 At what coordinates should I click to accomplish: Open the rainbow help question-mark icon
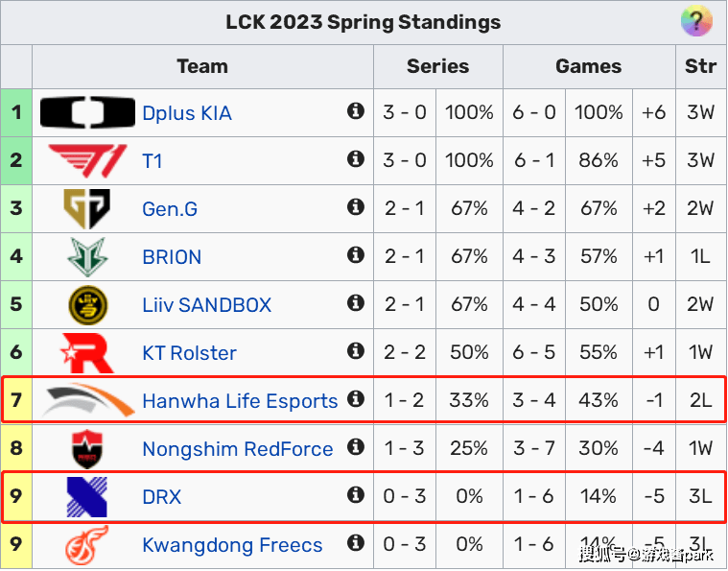[696, 21]
